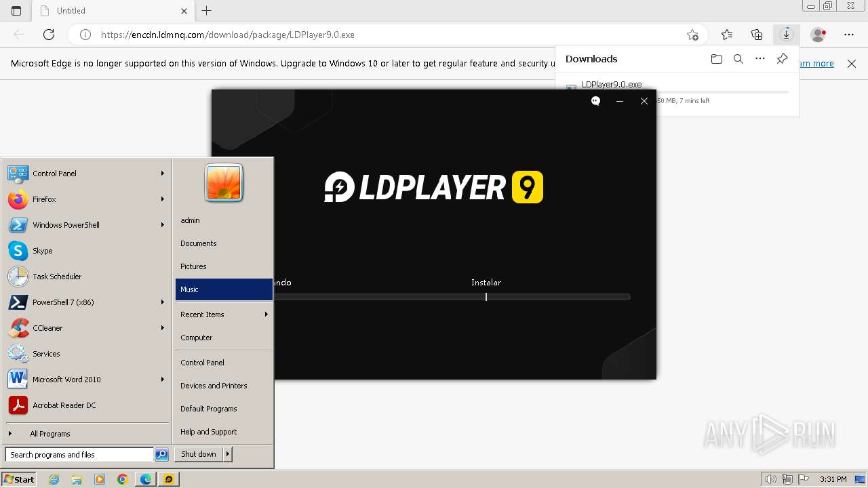Screen dimensions: 868x488
Task: Expand the Control Panel submenu arrow
Action: pyautogui.click(x=163, y=174)
